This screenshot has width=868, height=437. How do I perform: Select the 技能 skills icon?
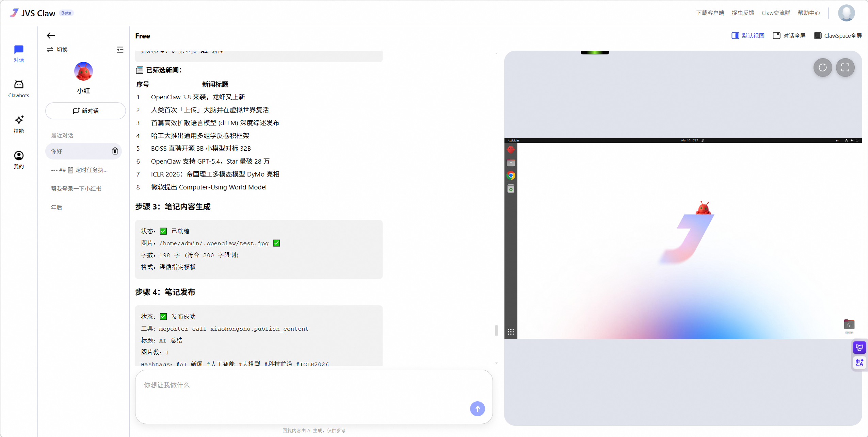pos(19,124)
